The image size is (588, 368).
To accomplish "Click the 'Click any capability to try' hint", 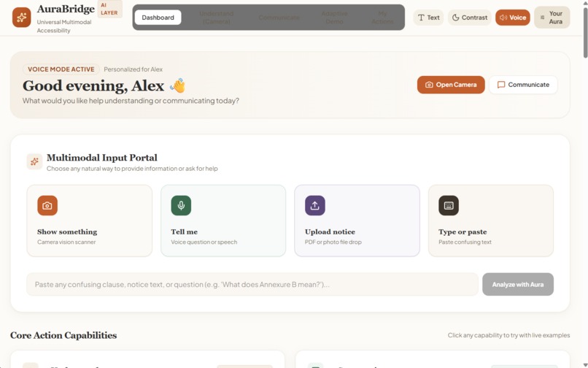I will [x=508, y=335].
